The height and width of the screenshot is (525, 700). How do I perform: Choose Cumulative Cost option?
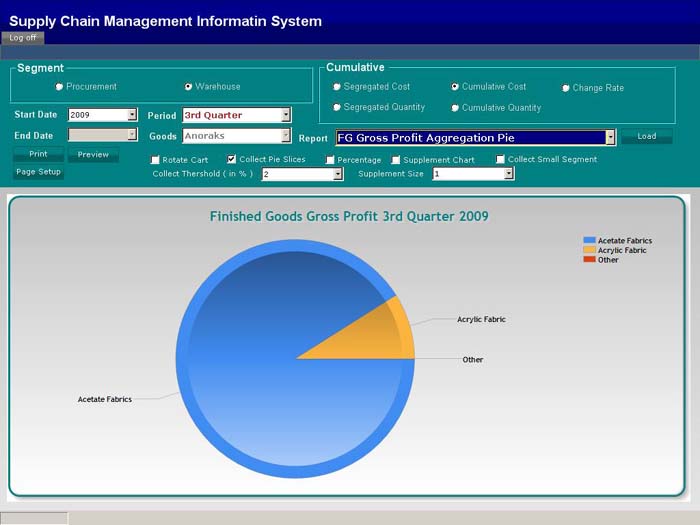click(x=454, y=87)
